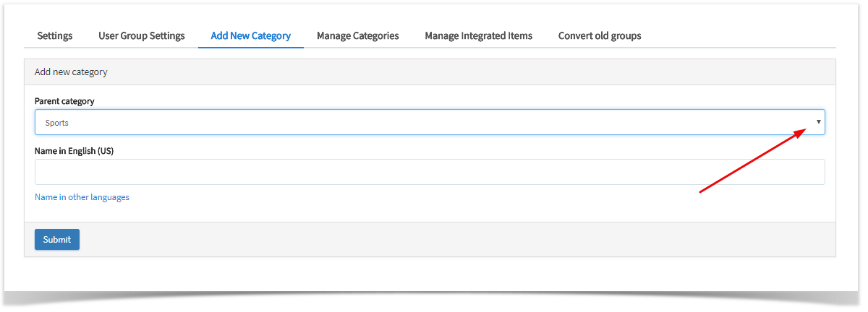Switch to the Settings tab

click(55, 35)
